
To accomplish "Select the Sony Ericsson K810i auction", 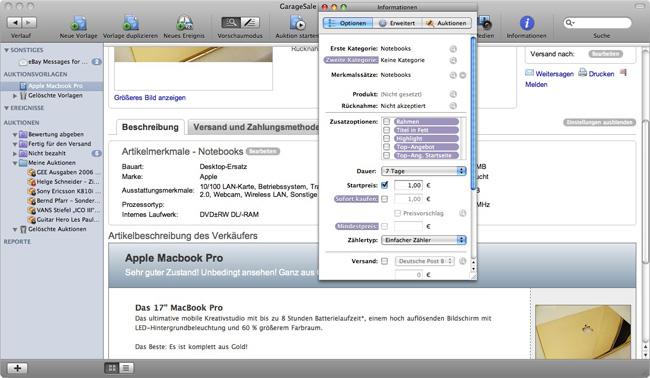I will tap(64, 191).
